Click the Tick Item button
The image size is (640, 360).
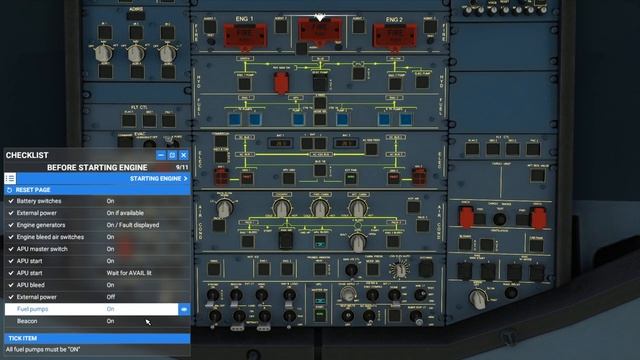coord(97,338)
